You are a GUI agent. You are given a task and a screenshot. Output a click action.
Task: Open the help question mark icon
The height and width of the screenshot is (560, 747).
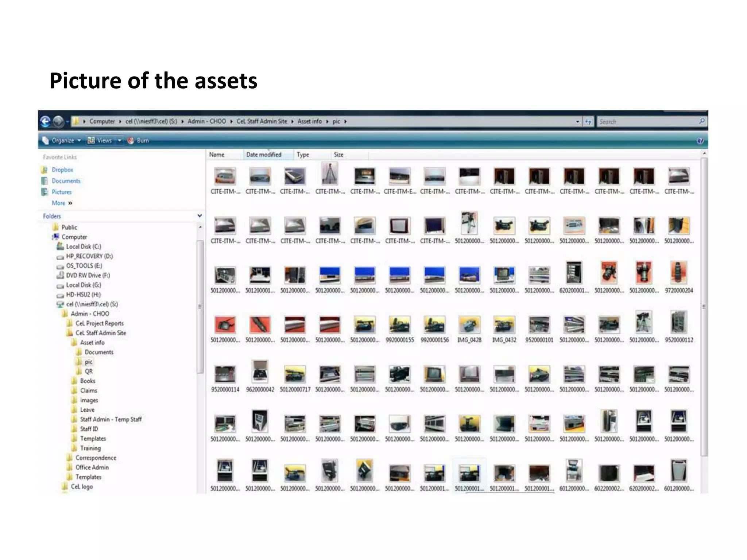coord(700,141)
